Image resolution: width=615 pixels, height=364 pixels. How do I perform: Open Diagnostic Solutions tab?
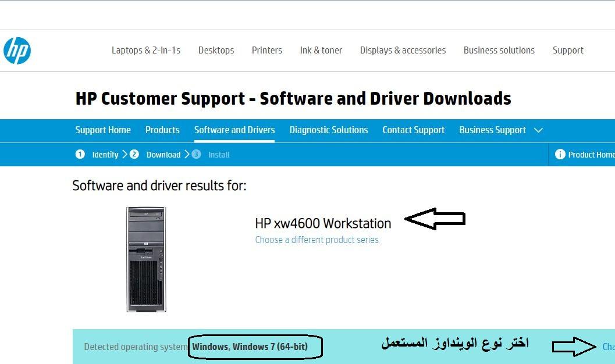pos(329,130)
